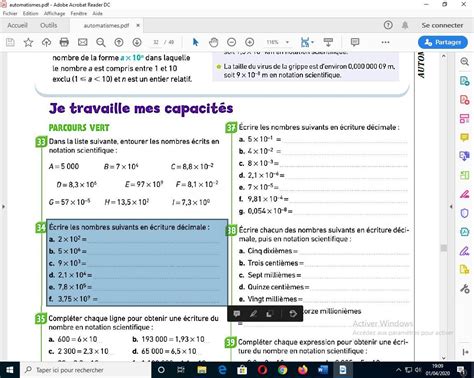
Task: Select the arrow selection tool
Action: pos(196,42)
